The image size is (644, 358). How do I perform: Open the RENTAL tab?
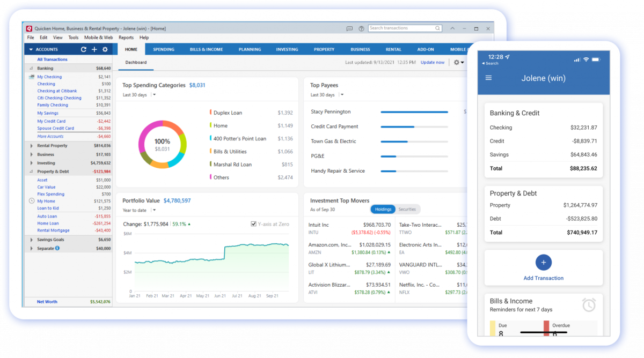(393, 49)
